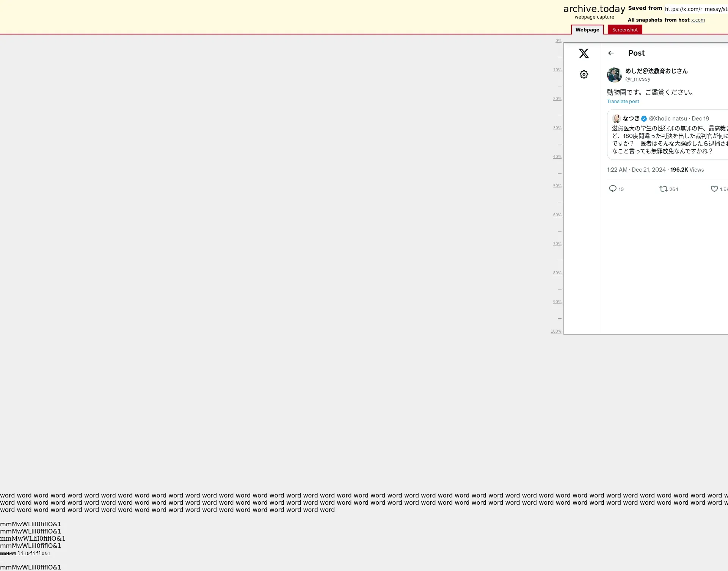The height and width of the screenshot is (571, 728).
Task: Click the repost arrows icon
Action: 663,189
